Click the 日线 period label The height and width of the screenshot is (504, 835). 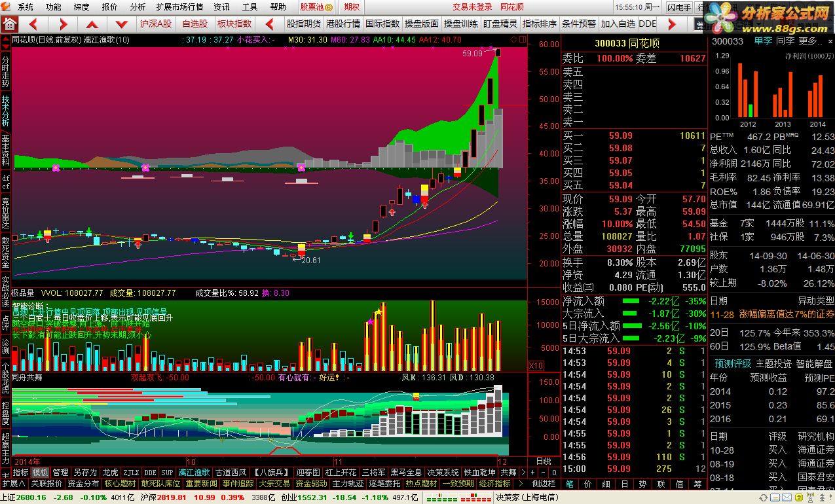(x=544, y=461)
